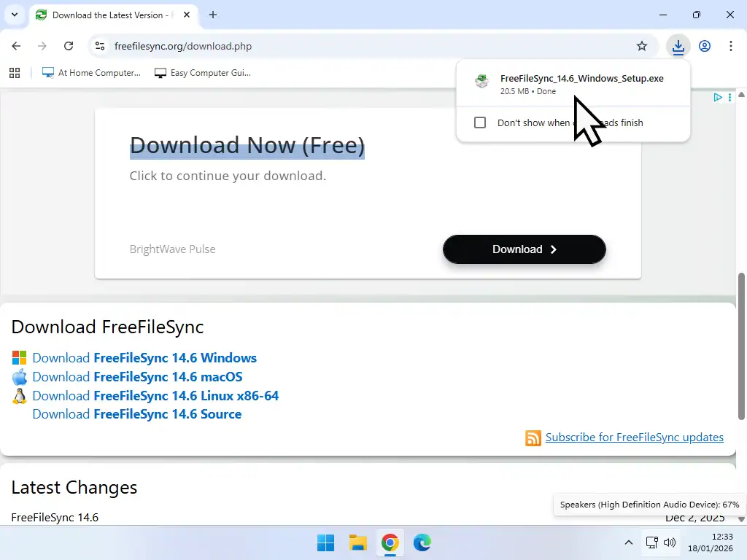Open File Explorer from the taskbar

coord(357,542)
